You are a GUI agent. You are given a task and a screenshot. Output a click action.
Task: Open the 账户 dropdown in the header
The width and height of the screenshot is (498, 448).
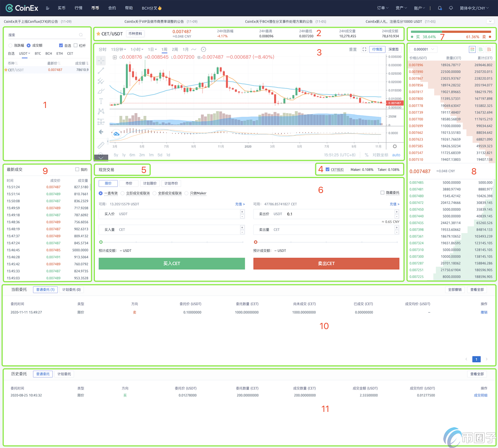420,8
